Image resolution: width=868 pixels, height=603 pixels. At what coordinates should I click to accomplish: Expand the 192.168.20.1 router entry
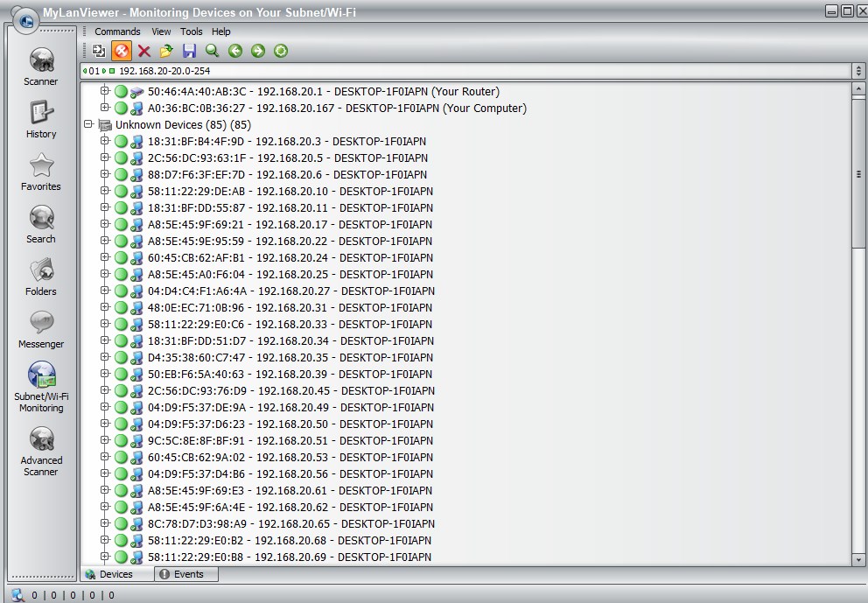pos(104,91)
